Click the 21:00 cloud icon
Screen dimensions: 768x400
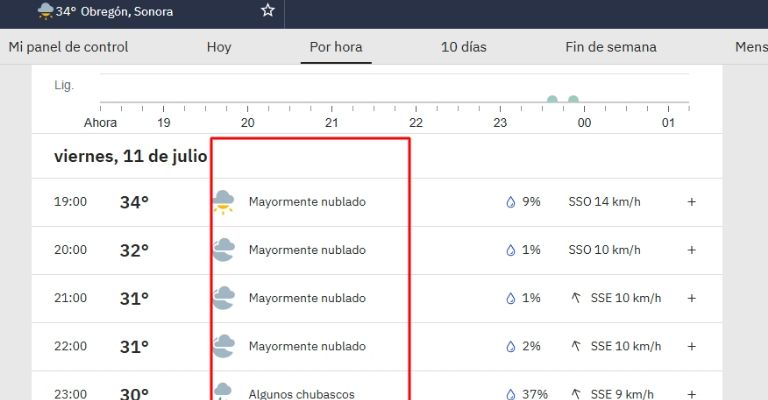click(224, 298)
